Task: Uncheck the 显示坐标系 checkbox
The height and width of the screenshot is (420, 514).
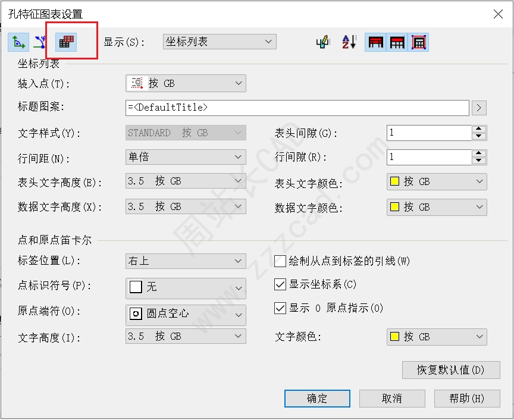Action: point(280,284)
